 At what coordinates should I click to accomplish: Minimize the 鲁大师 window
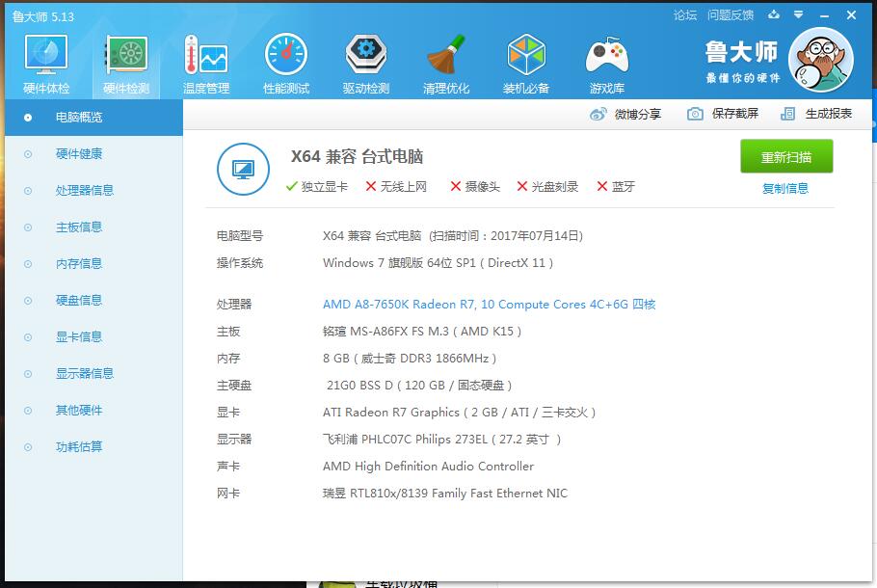824,15
